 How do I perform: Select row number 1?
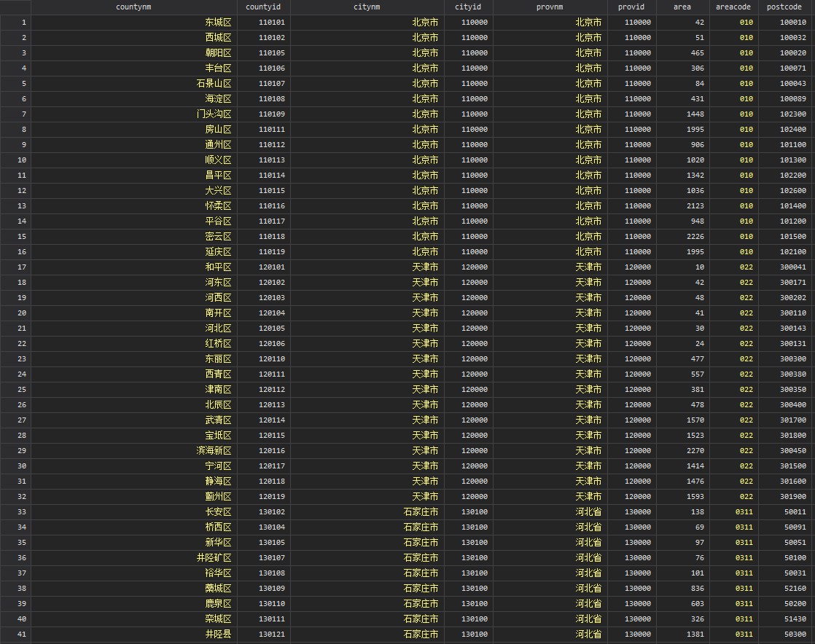15,23
